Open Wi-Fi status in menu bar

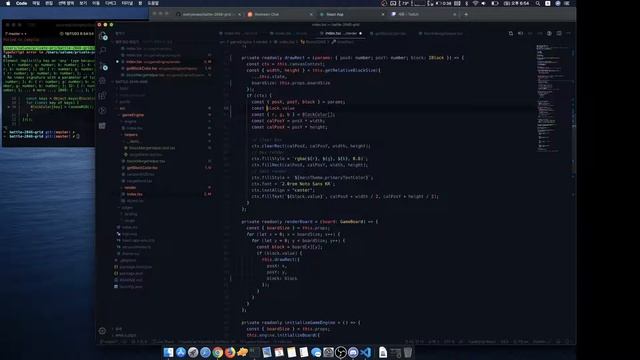pos(475,3)
